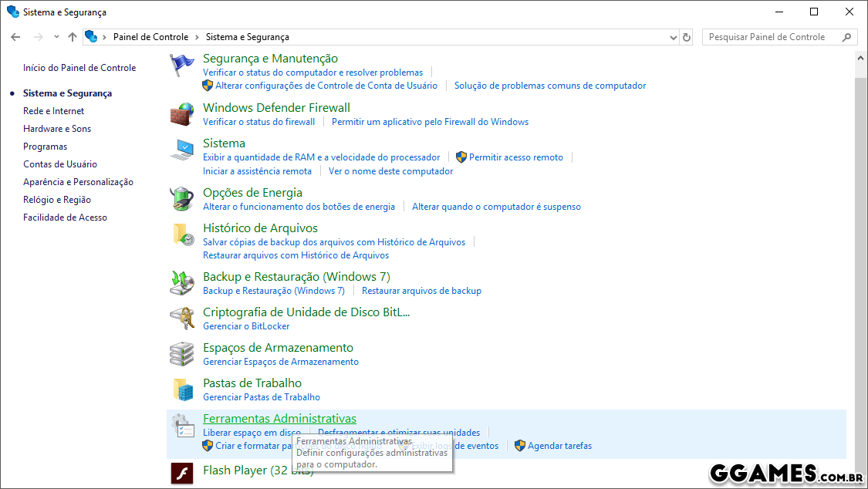Go up one level with up arrow

73,37
